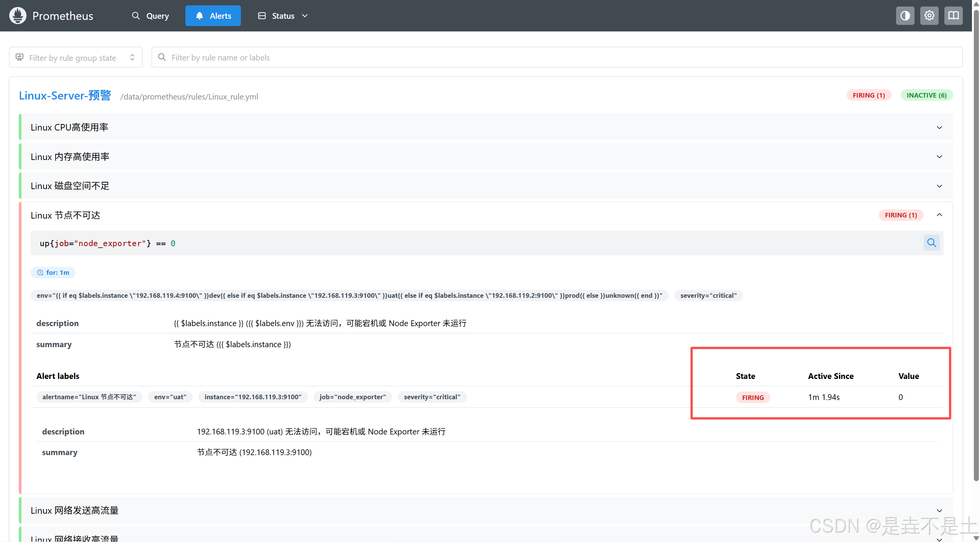Open the documentation book icon
Viewport: 980px width, 542px height.
pyautogui.click(x=953, y=16)
